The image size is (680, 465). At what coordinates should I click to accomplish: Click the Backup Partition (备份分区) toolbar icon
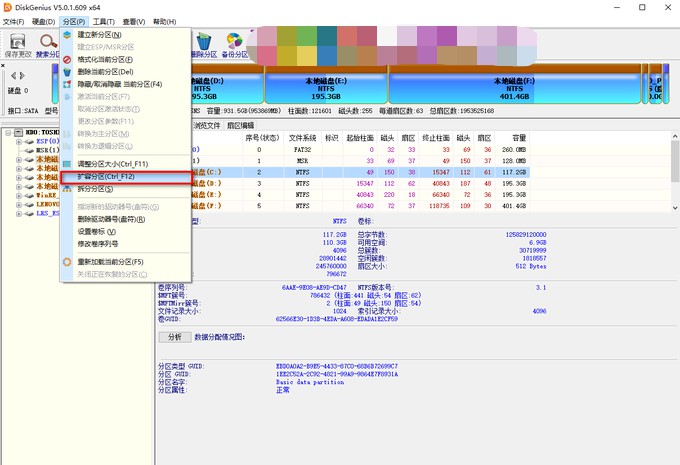pos(235,42)
